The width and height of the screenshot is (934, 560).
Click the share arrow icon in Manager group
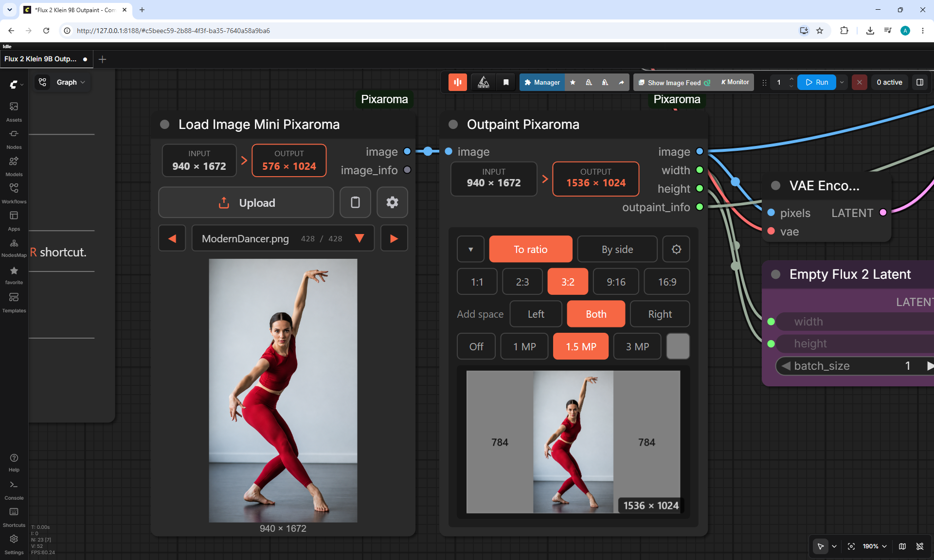(621, 82)
